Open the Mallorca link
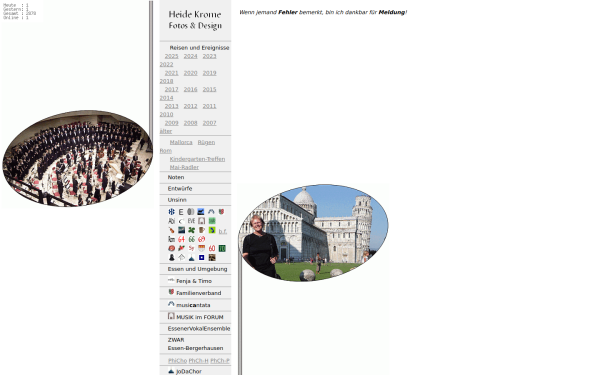Viewport: 600px width, 375px height. pos(181,142)
